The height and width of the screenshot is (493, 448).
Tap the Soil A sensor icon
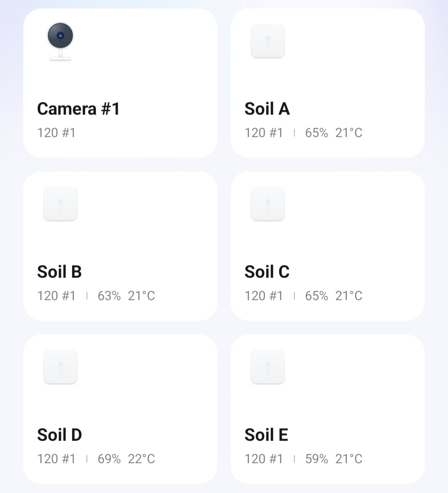[268, 41]
